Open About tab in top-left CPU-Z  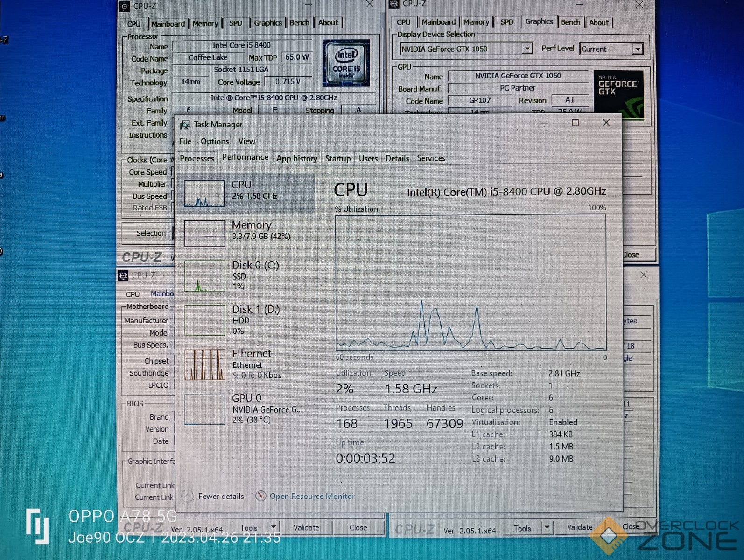328,22
